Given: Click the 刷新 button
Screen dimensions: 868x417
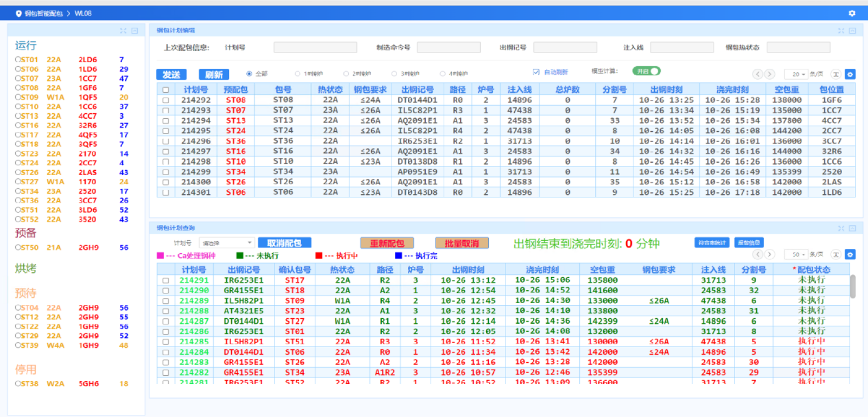Looking at the screenshot, I should [214, 74].
